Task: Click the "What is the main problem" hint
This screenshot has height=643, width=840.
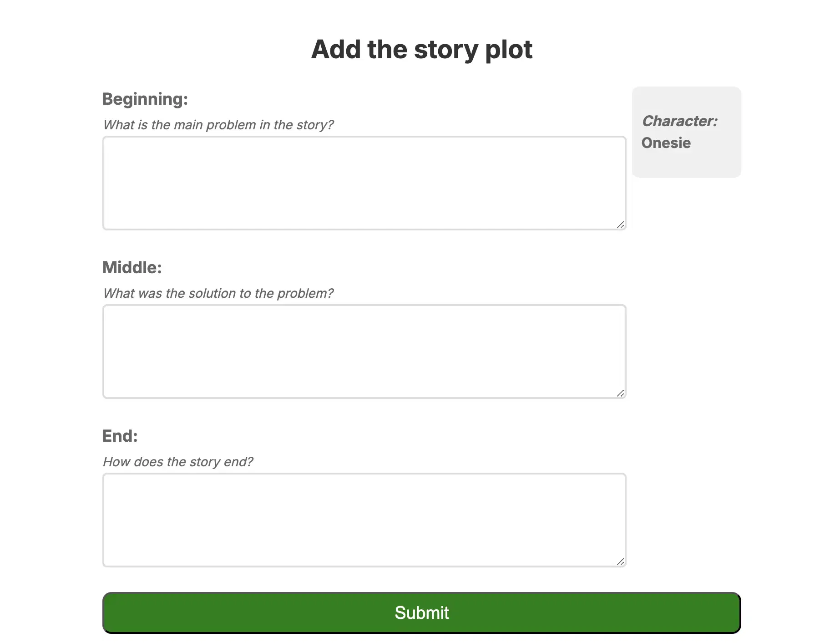Action: (x=218, y=125)
